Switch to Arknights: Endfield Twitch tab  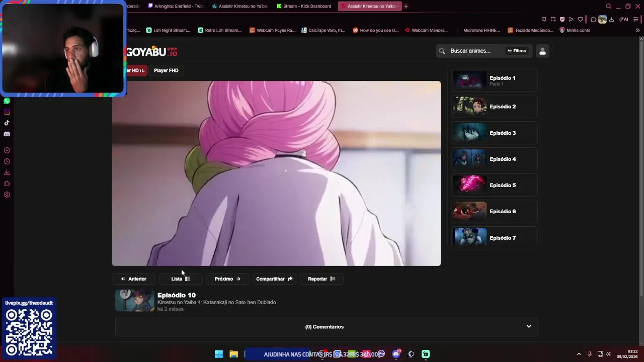(176, 6)
